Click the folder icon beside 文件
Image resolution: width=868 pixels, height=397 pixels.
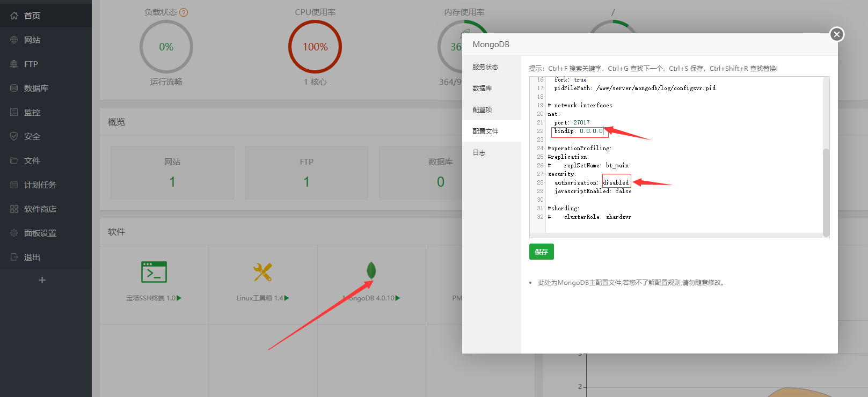14,160
